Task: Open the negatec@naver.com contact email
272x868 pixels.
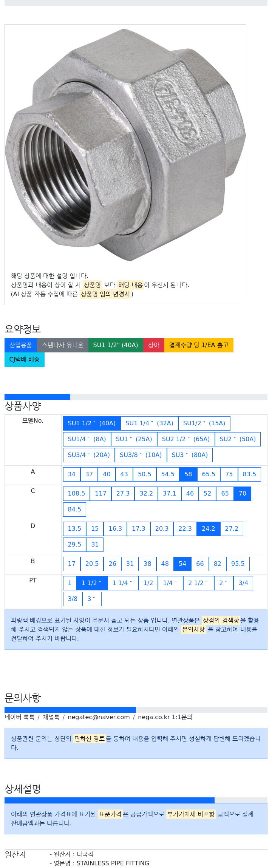Action: coord(99,717)
